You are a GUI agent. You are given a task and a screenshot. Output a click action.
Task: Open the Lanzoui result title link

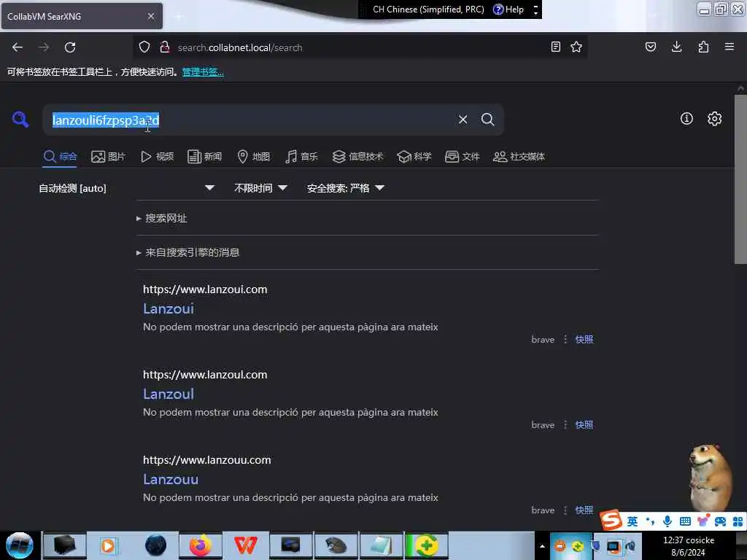[169, 308]
